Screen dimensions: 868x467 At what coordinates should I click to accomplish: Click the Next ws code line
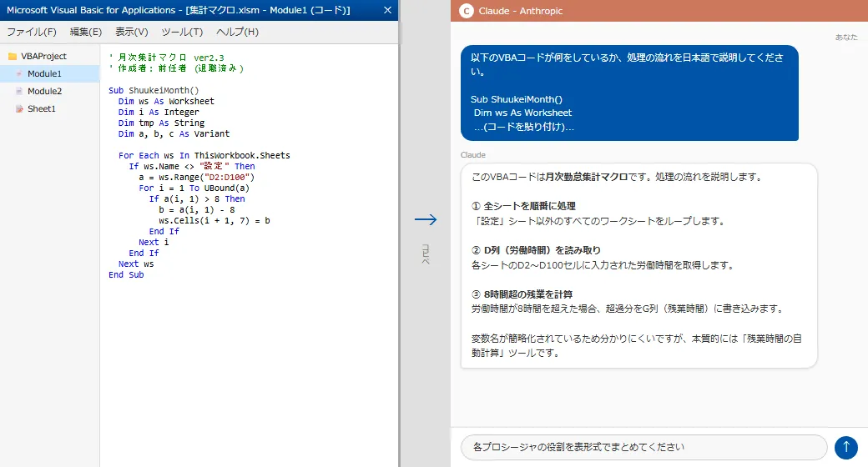pos(136,264)
